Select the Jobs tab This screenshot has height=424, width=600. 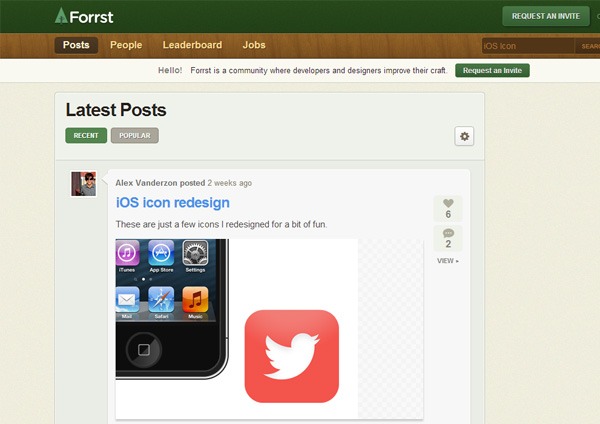point(254,45)
